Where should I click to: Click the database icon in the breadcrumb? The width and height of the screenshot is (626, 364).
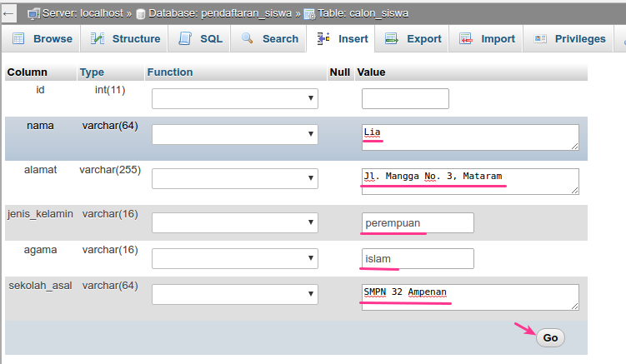(140, 14)
